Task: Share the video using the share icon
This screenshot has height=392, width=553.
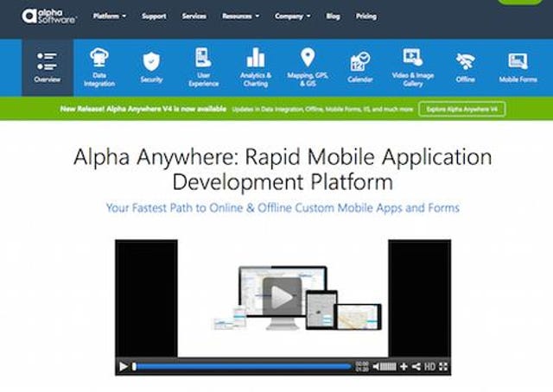Action: click(416, 367)
